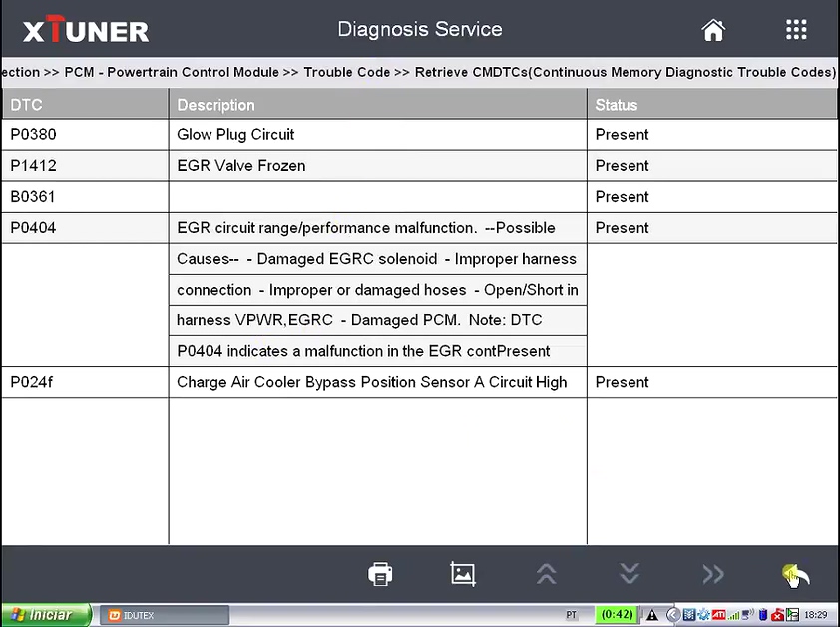Save a screenshot with the image icon
Image resolution: width=840 pixels, height=627 pixels.
(463, 574)
